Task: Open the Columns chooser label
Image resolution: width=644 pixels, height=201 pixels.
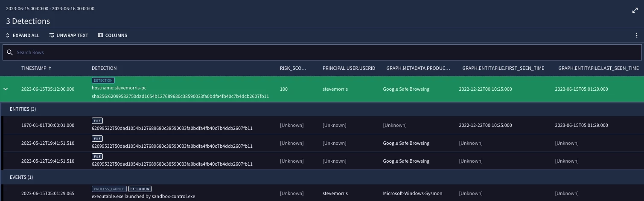Action: [x=116, y=35]
